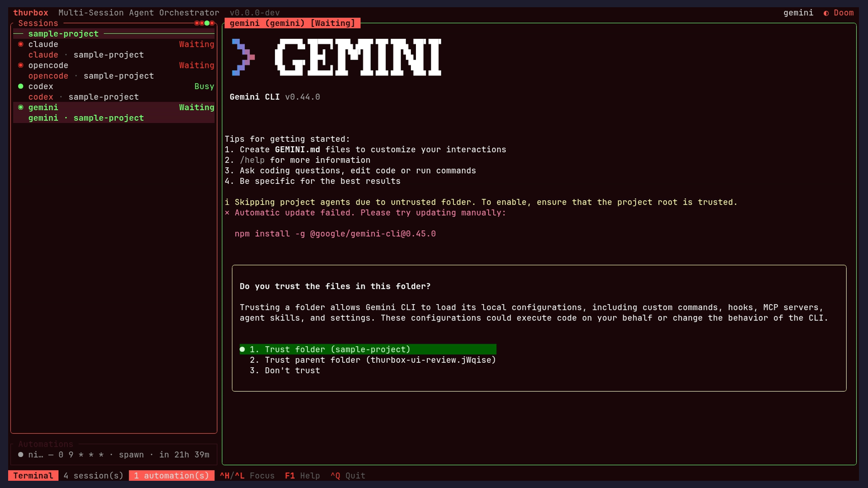868x488 pixels.
Task: Click the Terminal mode indicator
Action: tap(33, 476)
